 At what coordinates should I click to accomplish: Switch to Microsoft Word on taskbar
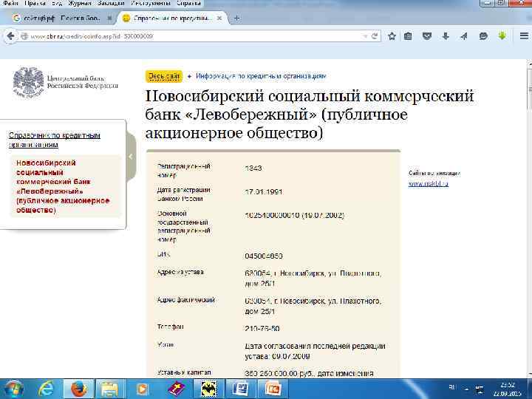click(241, 389)
